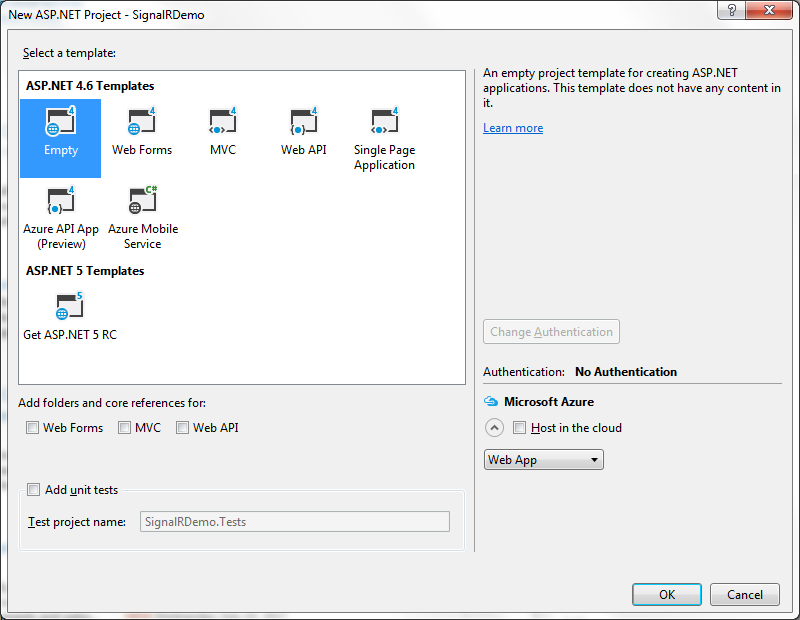Click the ASP.NET 4.6 Templates heading
This screenshot has height=620, width=800.
point(90,86)
